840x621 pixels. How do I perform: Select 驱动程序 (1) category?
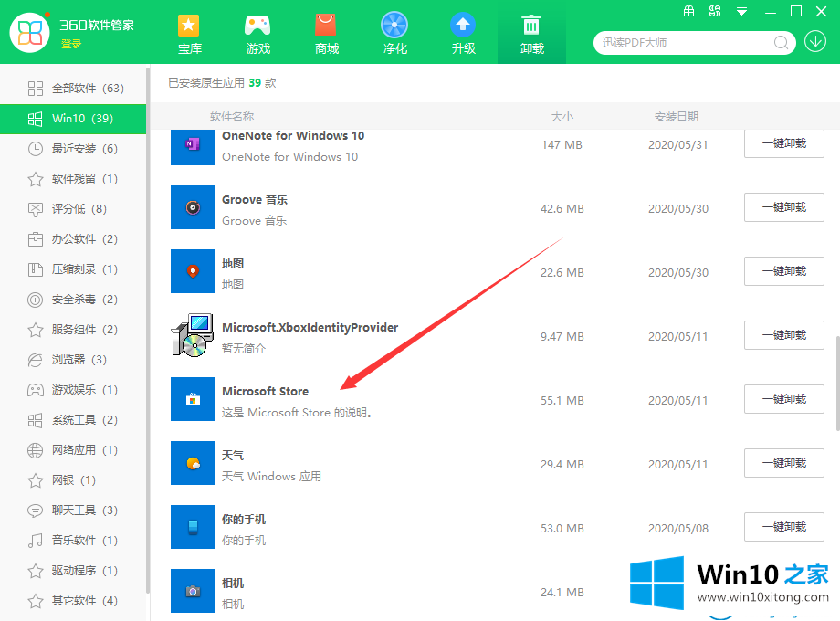point(73,570)
